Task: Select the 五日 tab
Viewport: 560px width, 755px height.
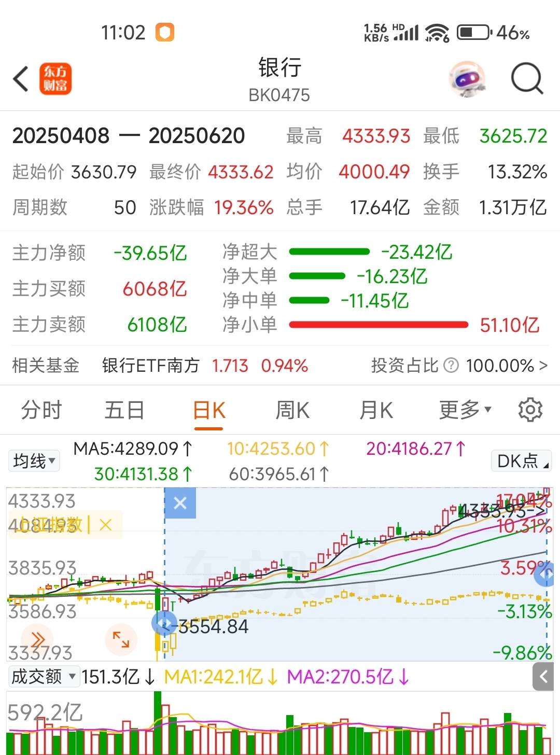Action: point(124,410)
